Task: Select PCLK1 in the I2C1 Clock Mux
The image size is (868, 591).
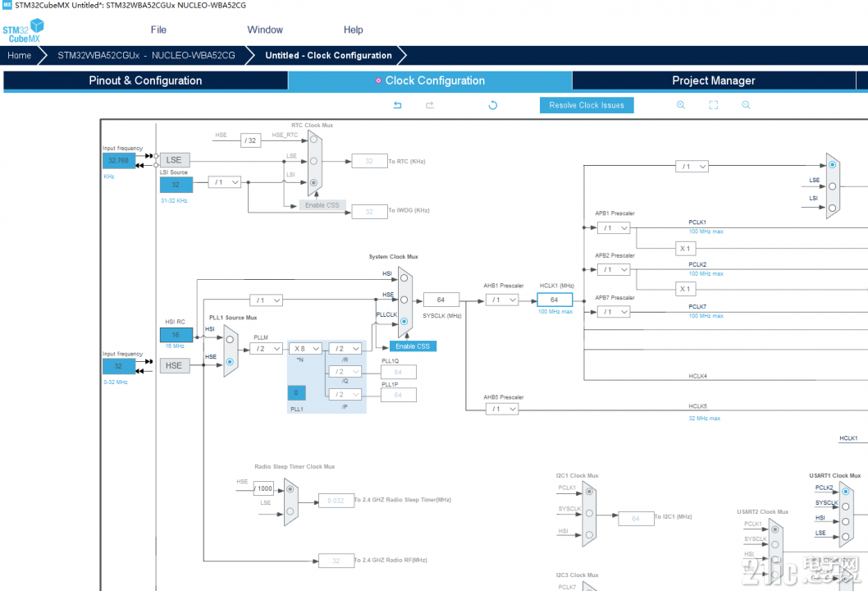Action: pyautogui.click(x=589, y=492)
